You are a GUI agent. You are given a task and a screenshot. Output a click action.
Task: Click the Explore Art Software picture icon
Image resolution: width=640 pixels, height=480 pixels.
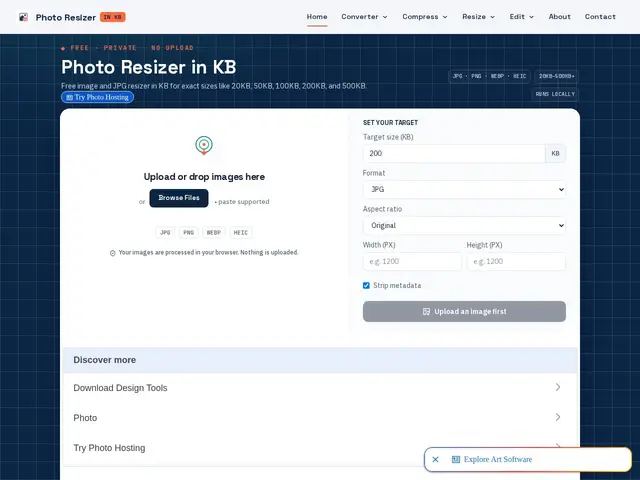point(456,460)
